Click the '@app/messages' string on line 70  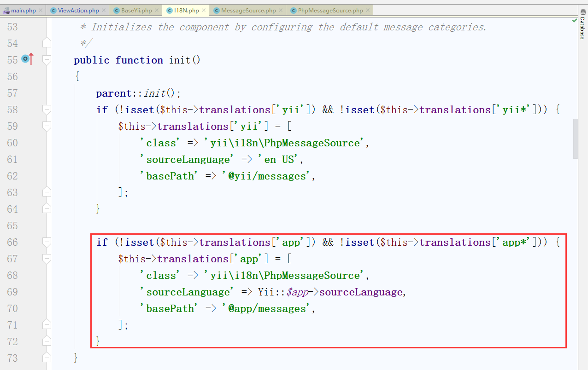(x=267, y=309)
